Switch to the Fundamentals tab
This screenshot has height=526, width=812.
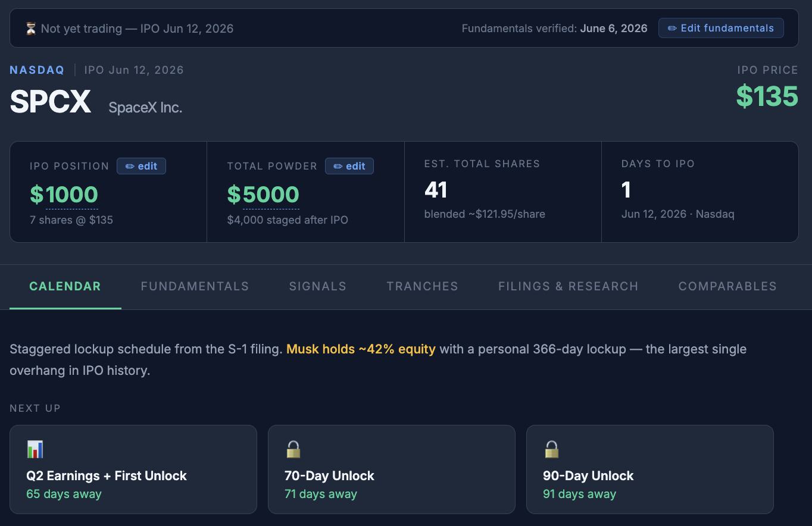click(195, 286)
